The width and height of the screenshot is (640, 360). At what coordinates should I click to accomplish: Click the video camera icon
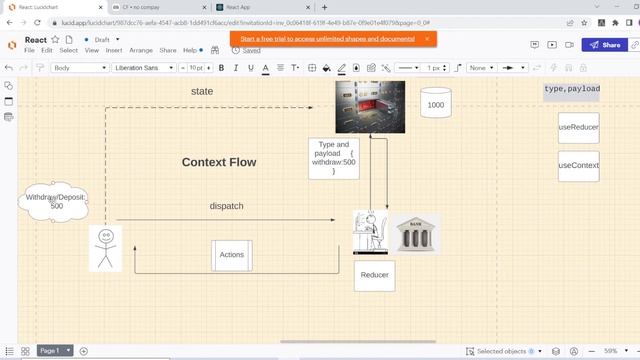[x=569, y=45]
